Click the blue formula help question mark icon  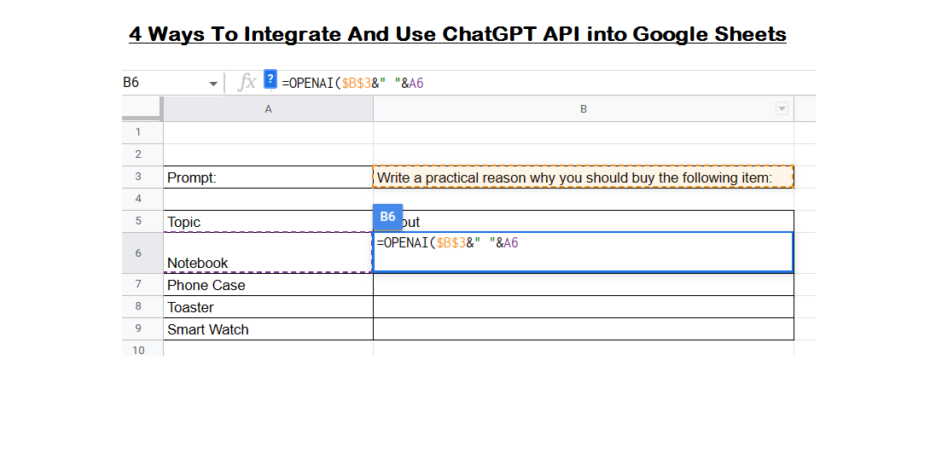pyautogui.click(x=270, y=79)
